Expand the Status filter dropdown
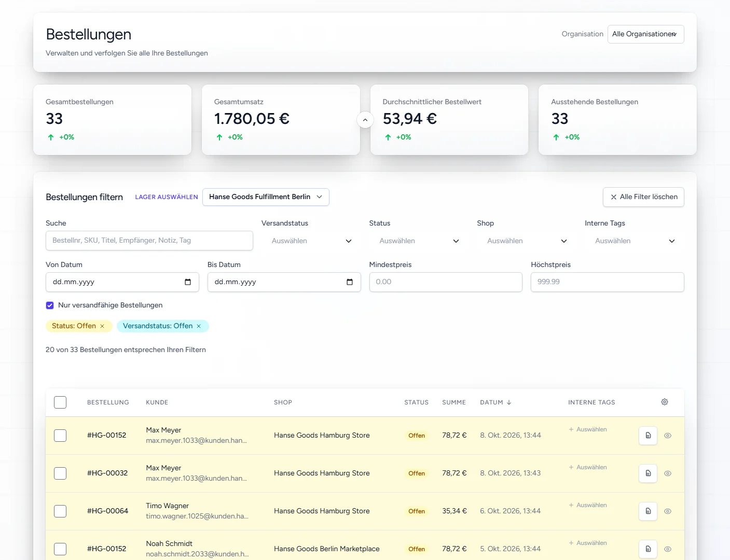This screenshot has width=730, height=560. pos(419,241)
